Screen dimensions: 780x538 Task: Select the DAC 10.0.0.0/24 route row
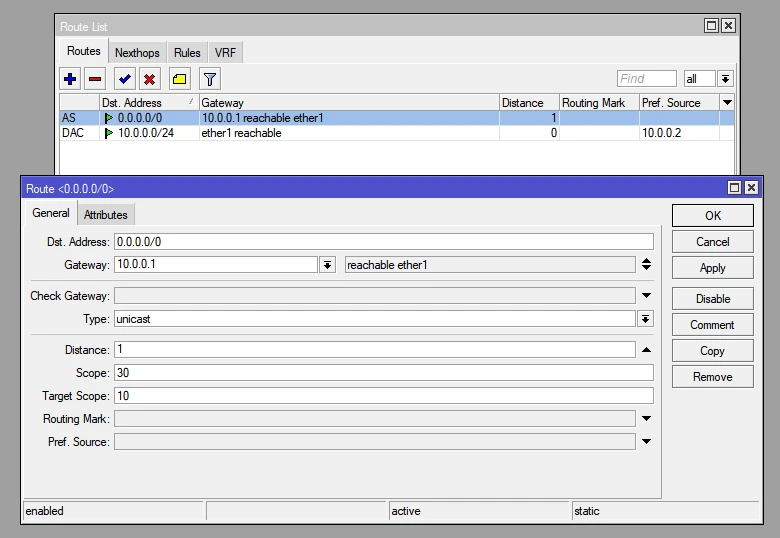point(300,133)
